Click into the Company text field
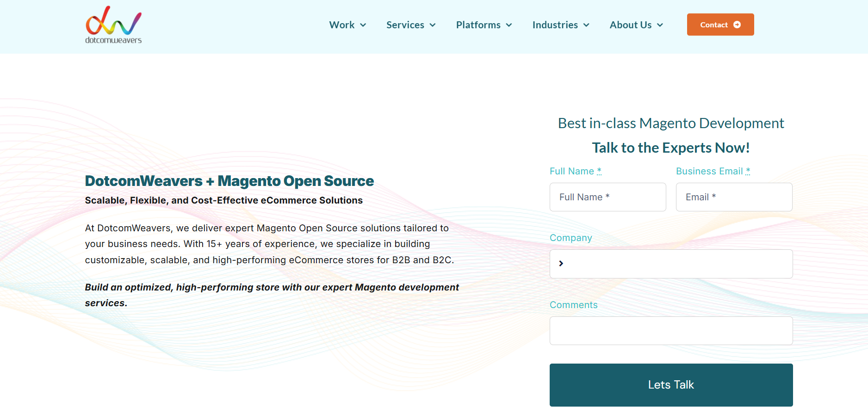Image resolution: width=868 pixels, height=414 pixels. coord(676,264)
